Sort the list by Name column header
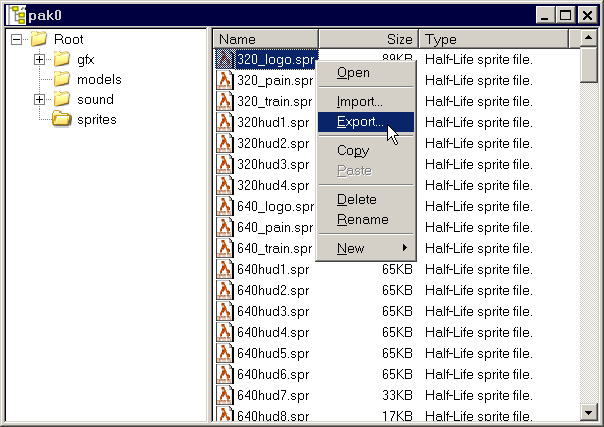The height and width of the screenshot is (427, 604). (265, 39)
